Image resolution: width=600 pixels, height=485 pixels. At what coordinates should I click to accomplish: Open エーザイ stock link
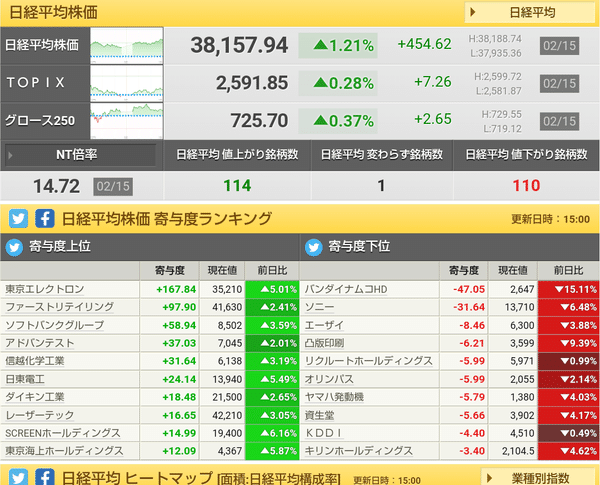(324, 325)
